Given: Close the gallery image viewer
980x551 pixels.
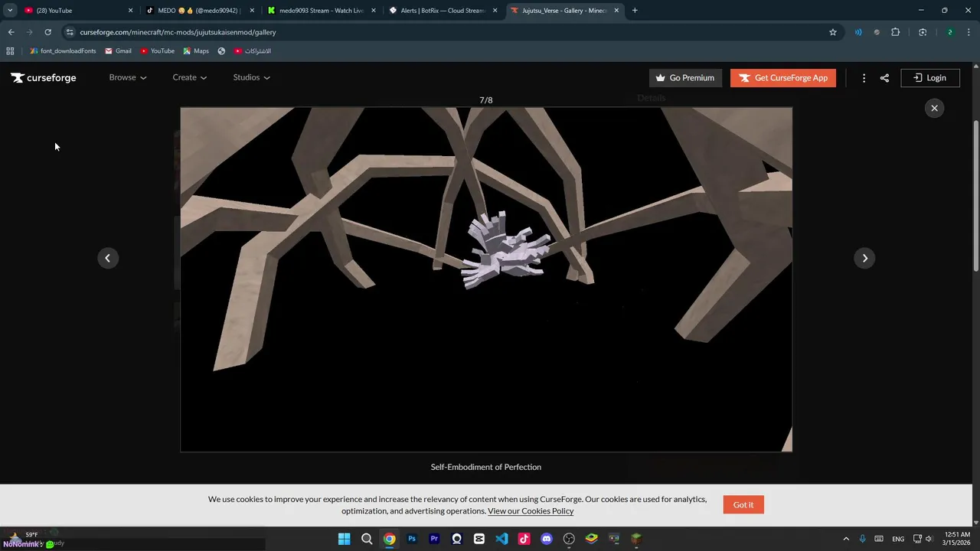Looking at the screenshot, I should (934, 108).
